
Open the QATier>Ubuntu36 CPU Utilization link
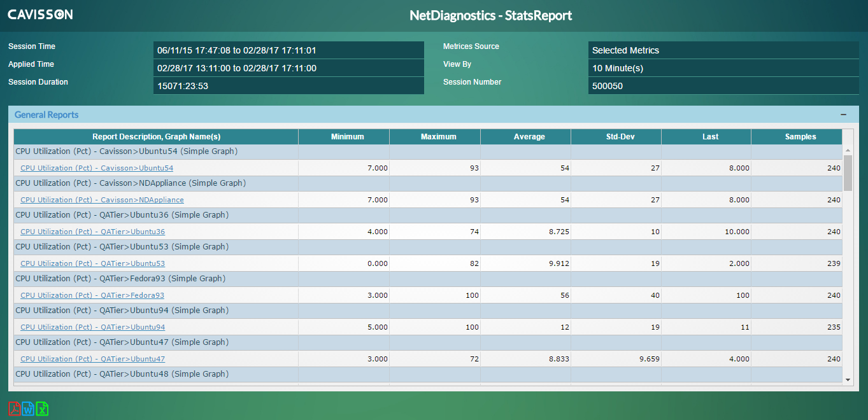pyautogui.click(x=92, y=232)
